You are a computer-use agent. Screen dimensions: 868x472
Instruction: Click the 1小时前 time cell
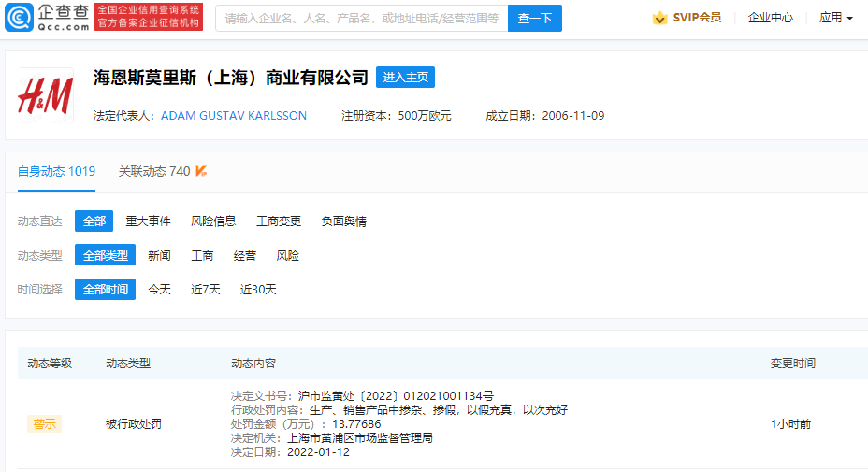(790, 424)
